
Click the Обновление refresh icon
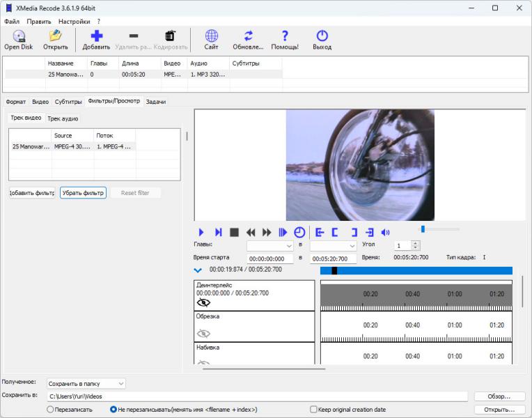pyautogui.click(x=248, y=36)
